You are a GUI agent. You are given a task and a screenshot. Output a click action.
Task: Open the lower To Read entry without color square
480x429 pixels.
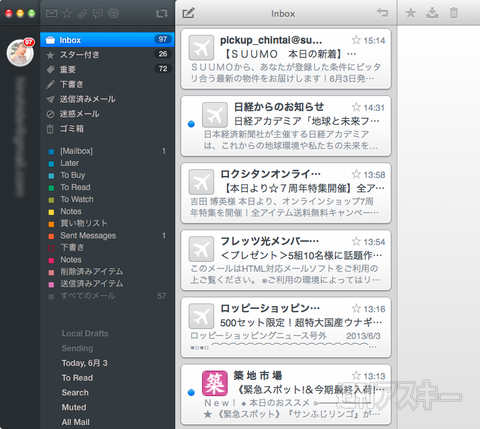(x=77, y=378)
